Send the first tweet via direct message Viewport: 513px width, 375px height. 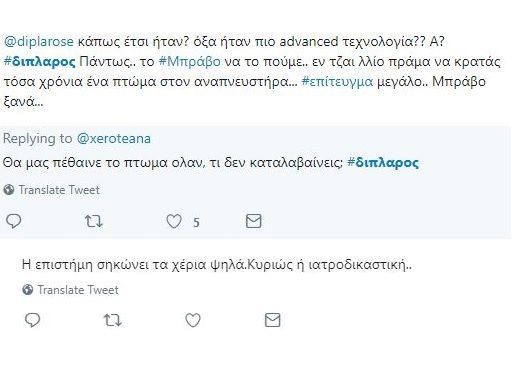(x=254, y=221)
